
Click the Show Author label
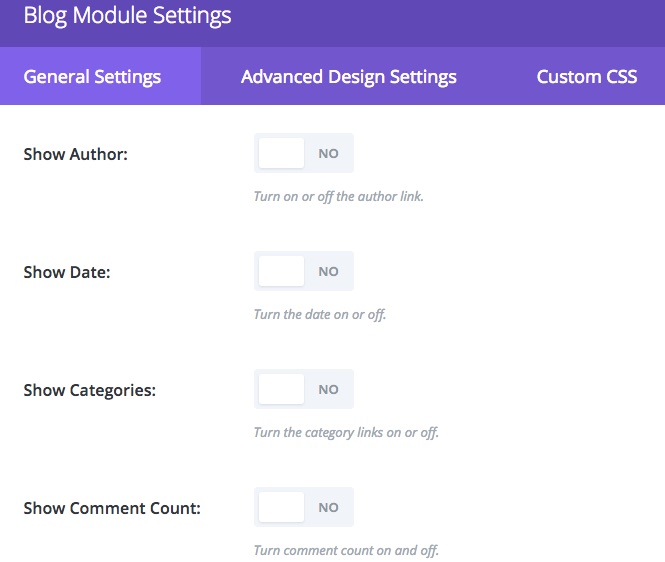(75, 154)
